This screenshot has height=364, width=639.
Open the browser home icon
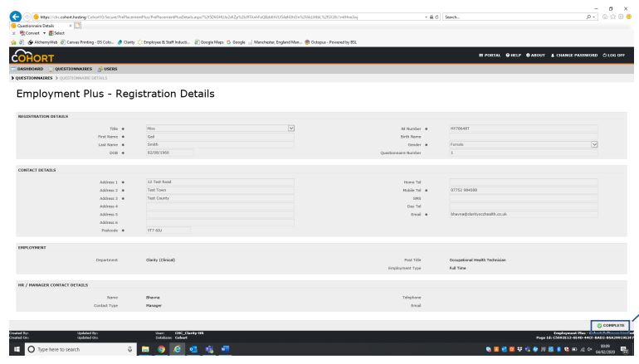(x=605, y=17)
